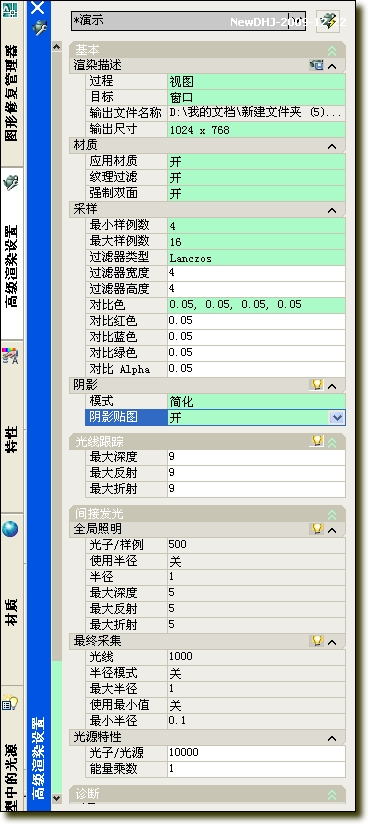Click the 过滤器高度 input field

(x=257, y=289)
